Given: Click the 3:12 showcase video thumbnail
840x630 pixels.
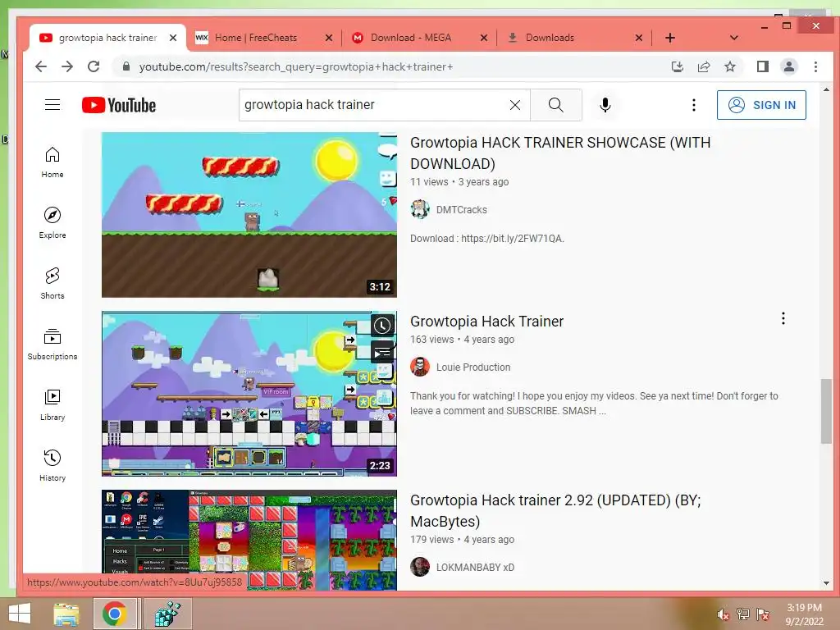Looking at the screenshot, I should (x=249, y=214).
